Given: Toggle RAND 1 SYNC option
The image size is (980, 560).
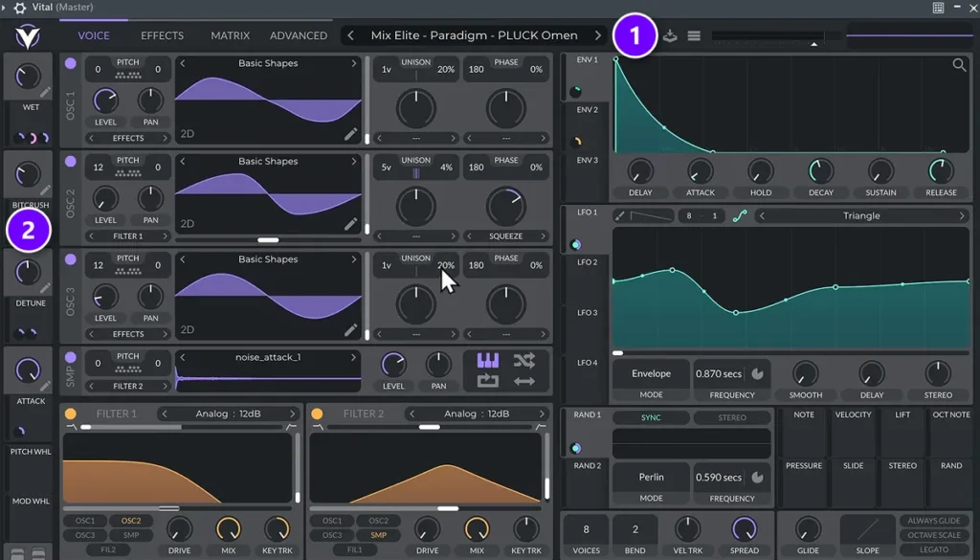Looking at the screenshot, I should point(651,417).
